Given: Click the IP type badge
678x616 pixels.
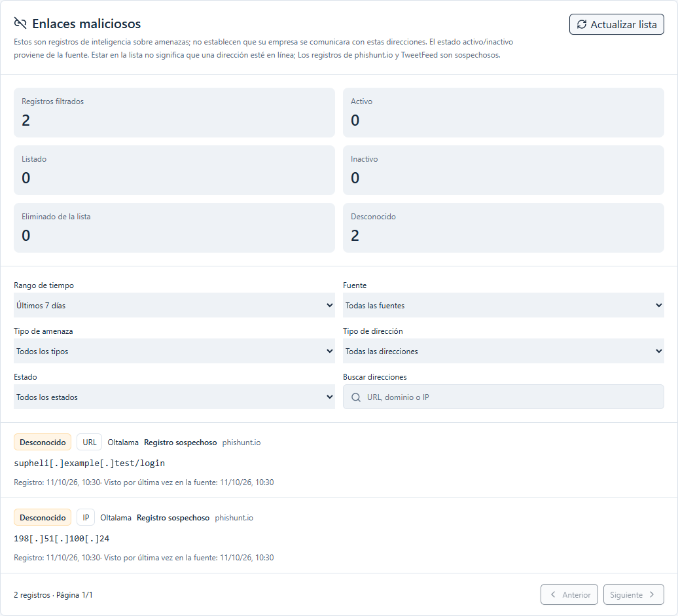Looking at the screenshot, I should click(86, 517).
